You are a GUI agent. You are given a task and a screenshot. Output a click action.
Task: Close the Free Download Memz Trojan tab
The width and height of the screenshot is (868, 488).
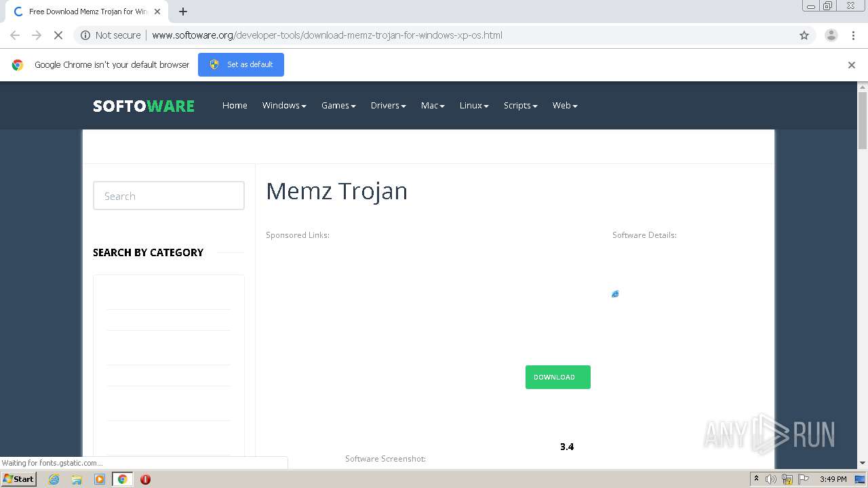pos(157,12)
